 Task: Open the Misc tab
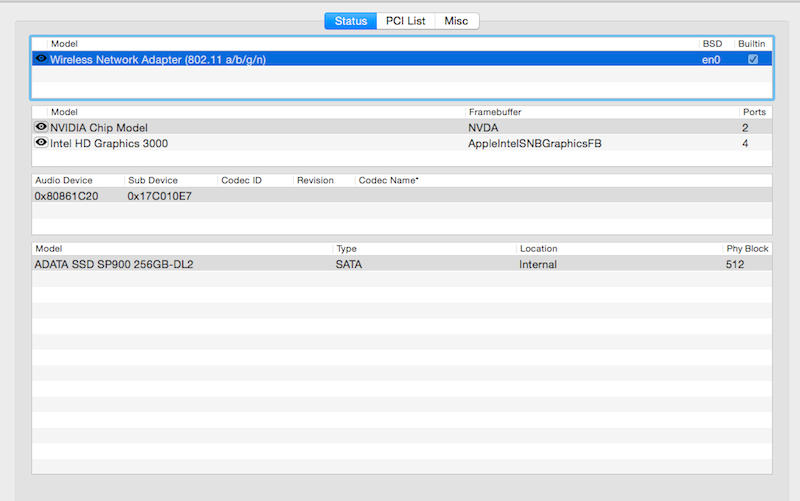click(457, 21)
